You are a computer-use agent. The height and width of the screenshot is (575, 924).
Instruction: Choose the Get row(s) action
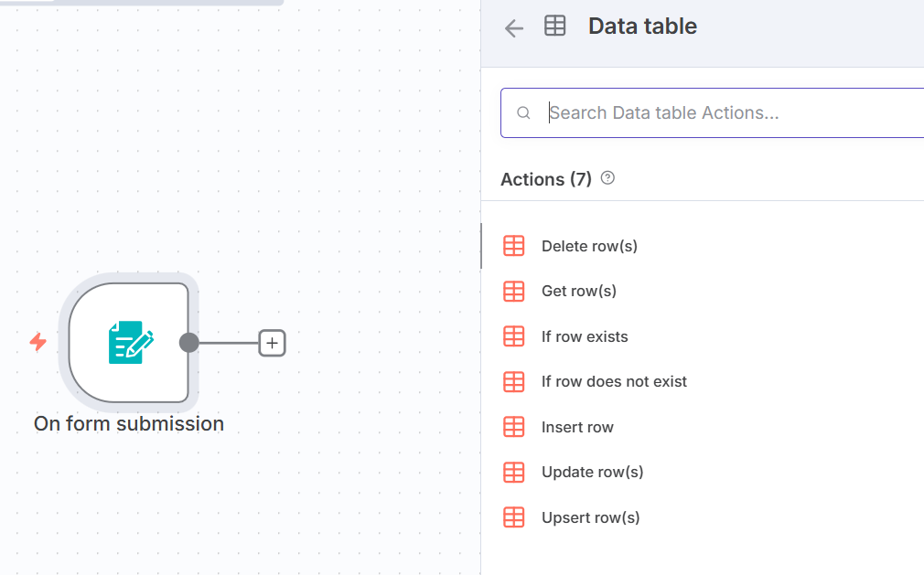(x=579, y=291)
